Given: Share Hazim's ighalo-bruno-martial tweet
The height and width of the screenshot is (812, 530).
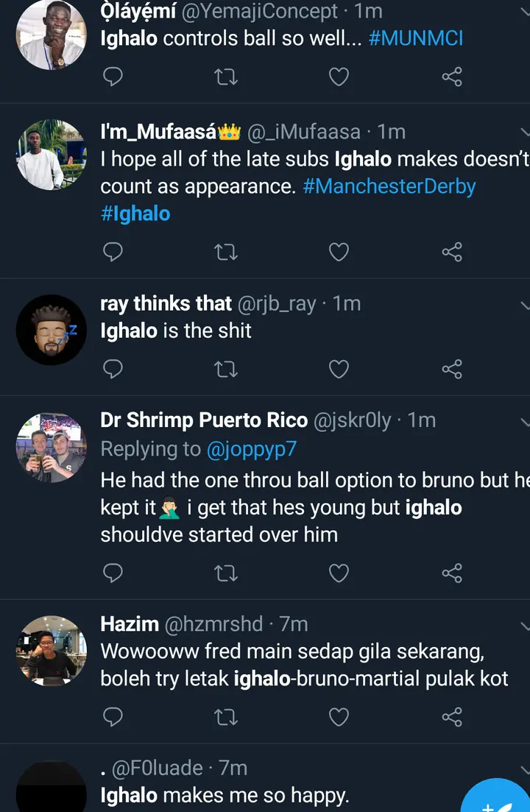Looking at the screenshot, I should click(x=451, y=716).
